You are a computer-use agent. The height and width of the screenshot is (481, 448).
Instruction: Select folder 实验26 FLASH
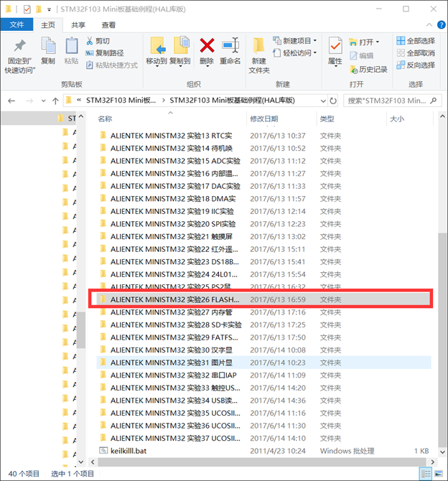(264, 299)
